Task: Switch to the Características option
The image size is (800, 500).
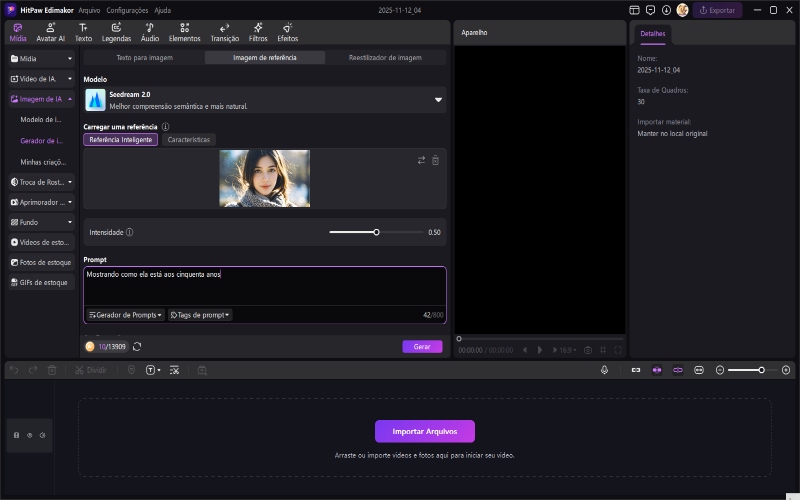Action: [x=188, y=140]
